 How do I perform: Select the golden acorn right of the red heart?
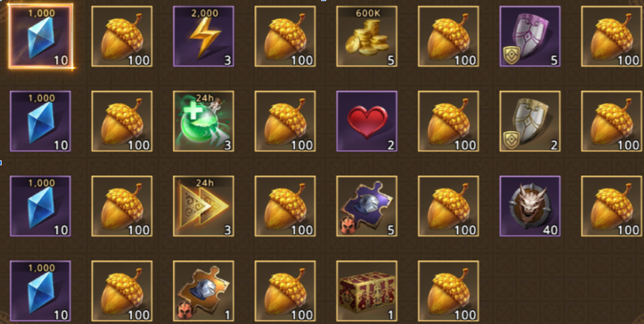[x=448, y=122]
